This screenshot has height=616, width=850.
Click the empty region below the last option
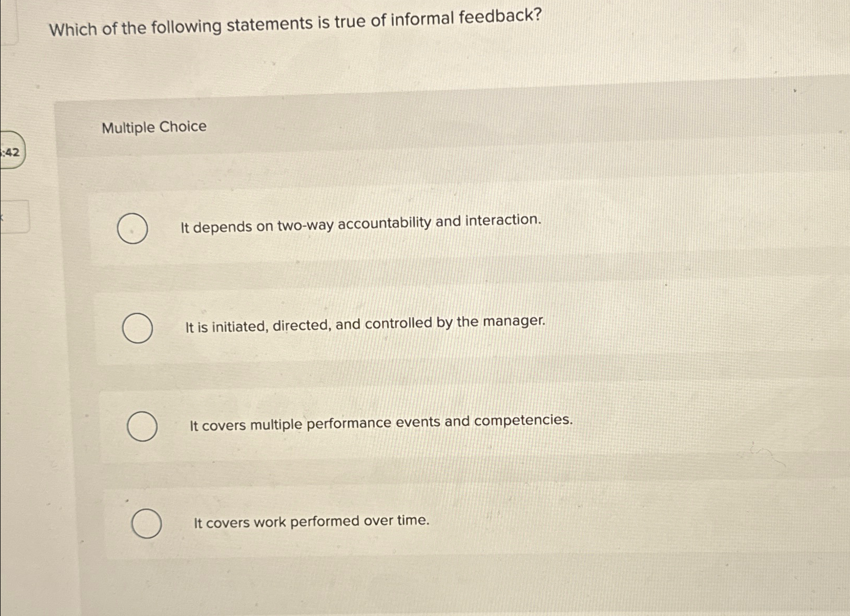pos(420,588)
